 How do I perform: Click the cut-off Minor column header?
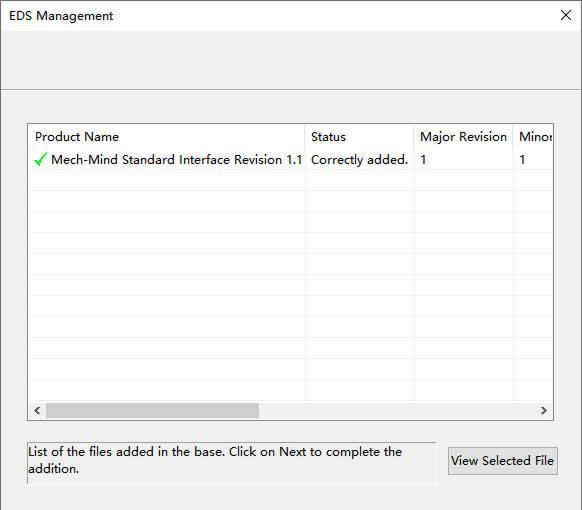coord(533,137)
